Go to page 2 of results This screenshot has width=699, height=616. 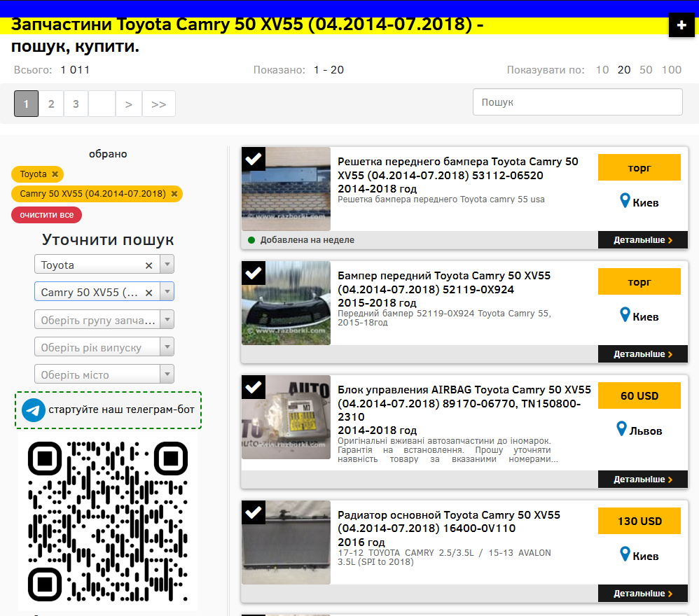(x=51, y=104)
